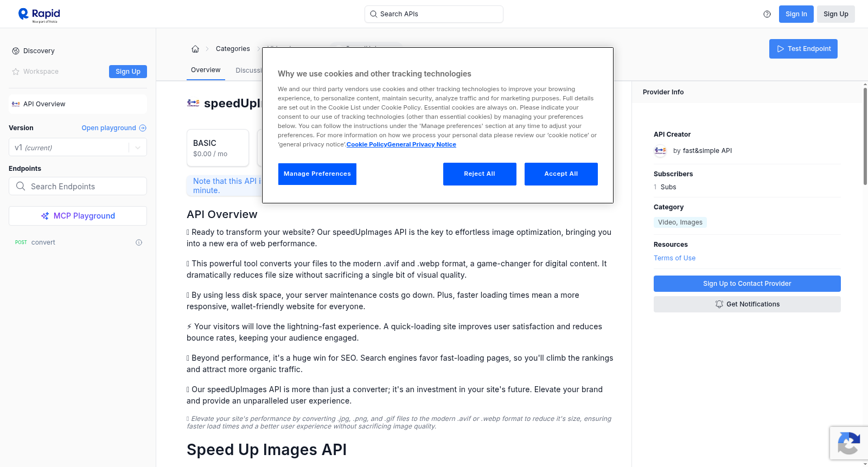Open the MCP Playground button
The width and height of the screenshot is (868, 467).
click(x=78, y=216)
